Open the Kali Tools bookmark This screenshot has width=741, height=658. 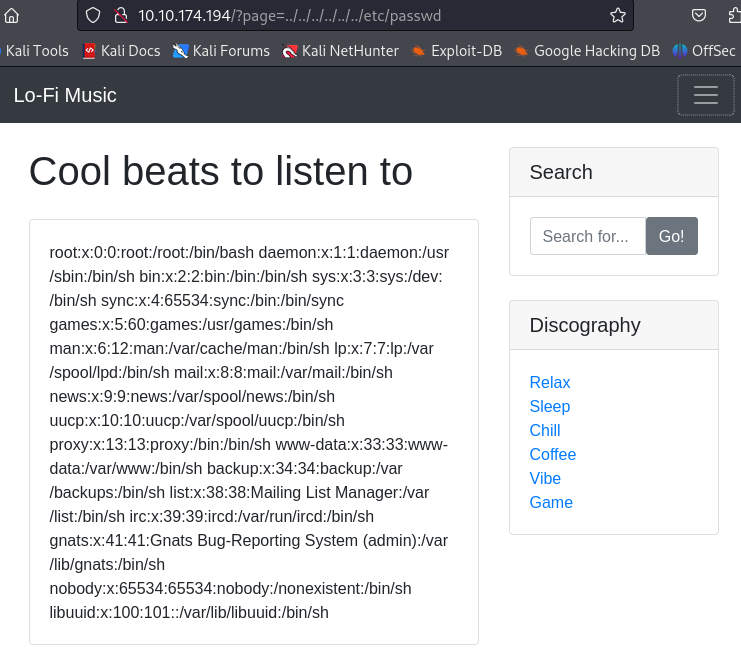(35, 51)
